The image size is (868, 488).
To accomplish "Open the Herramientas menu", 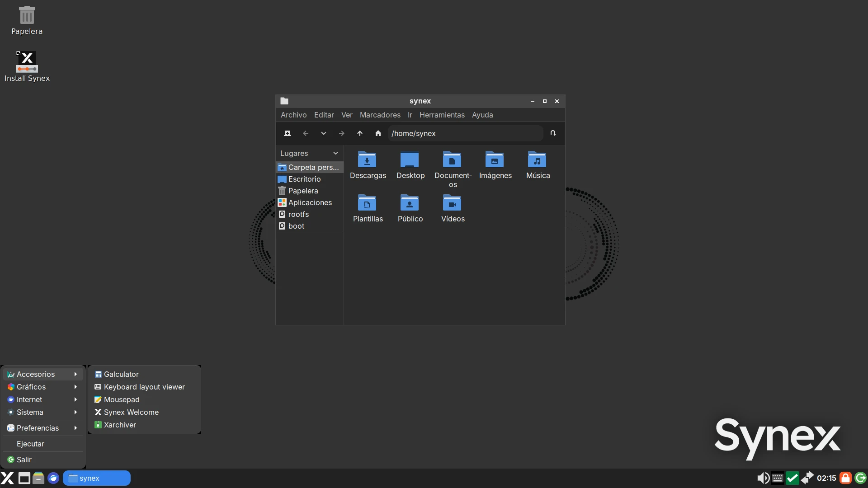I will (x=442, y=115).
